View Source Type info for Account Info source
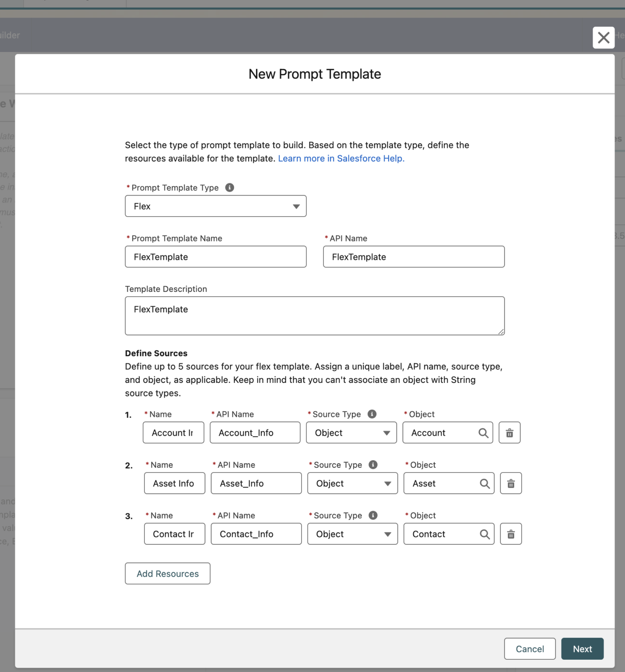Viewport: 625px width, 672px height. tap(372, 414)
